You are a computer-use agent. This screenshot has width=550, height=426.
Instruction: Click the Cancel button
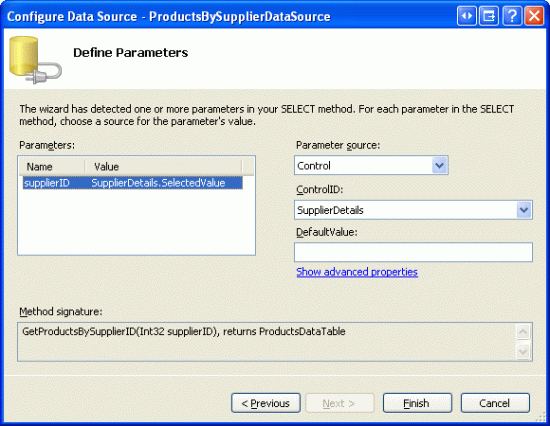495,403
